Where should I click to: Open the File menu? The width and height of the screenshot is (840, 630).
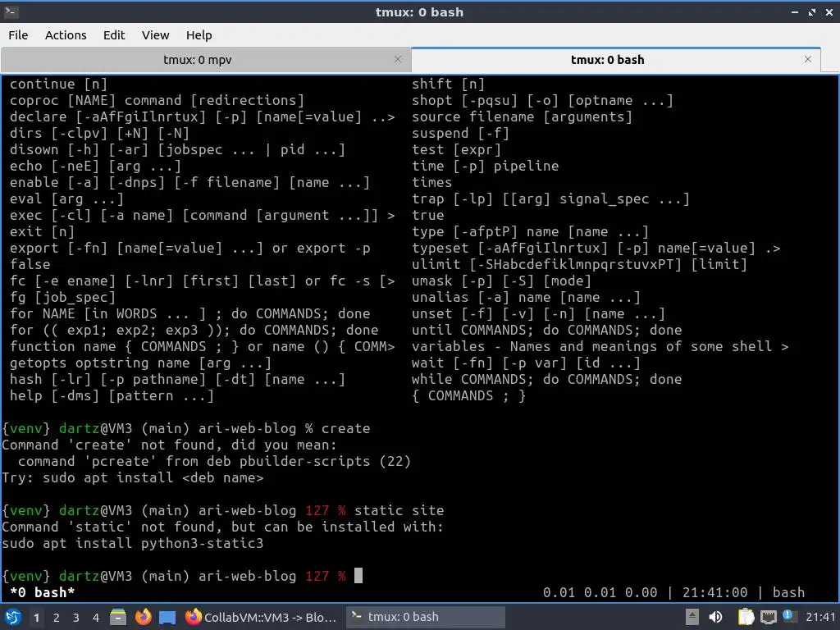point(18,35)
